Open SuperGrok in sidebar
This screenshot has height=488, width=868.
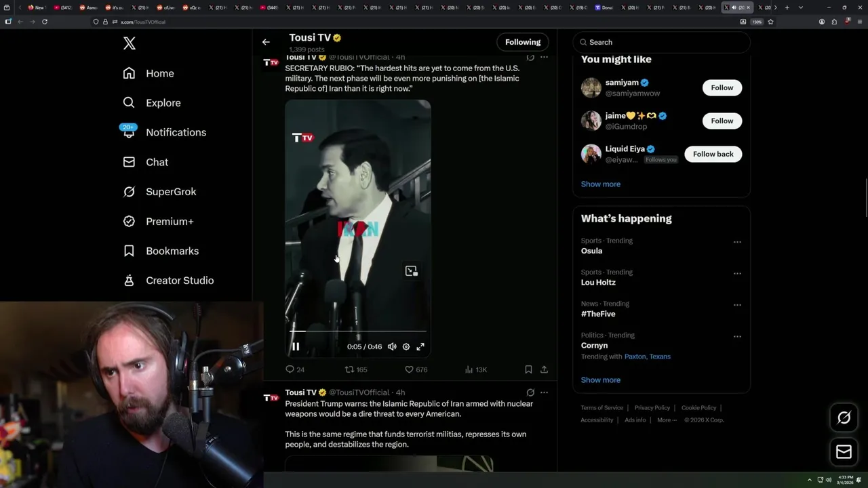[x=159, y=192]
